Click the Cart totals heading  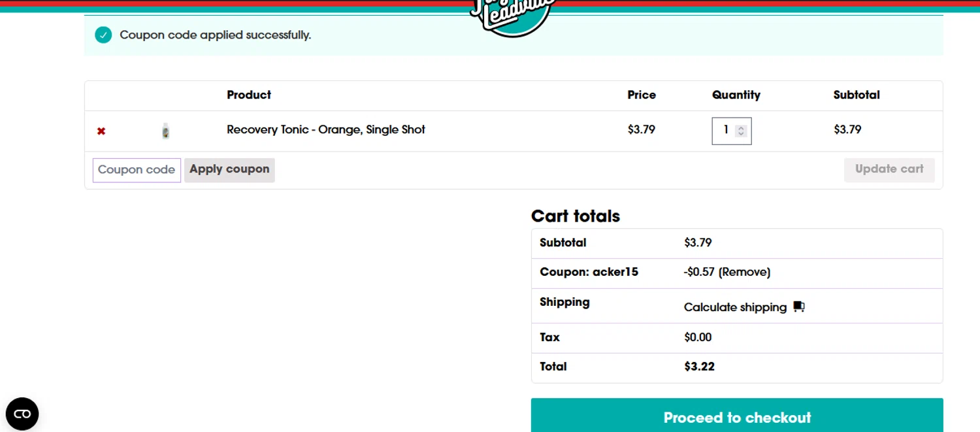[x=576, y=216]
